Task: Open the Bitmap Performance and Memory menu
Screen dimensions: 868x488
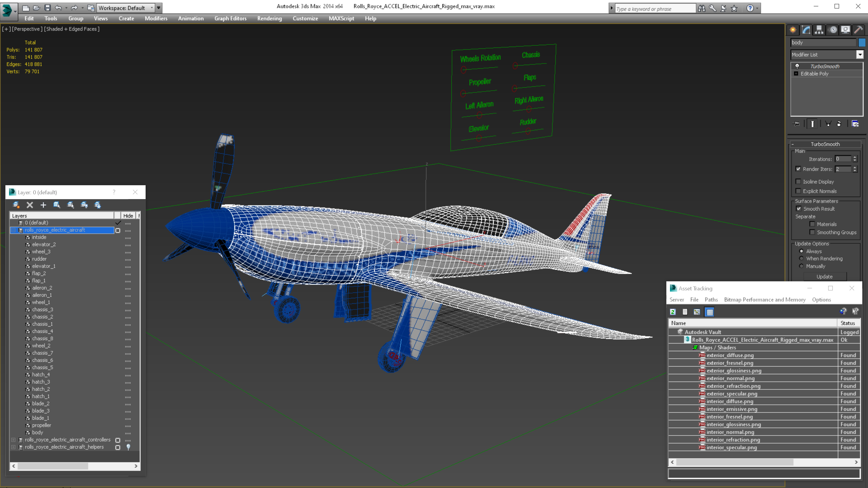Action: pyautogui.click(x=765, y=299)
